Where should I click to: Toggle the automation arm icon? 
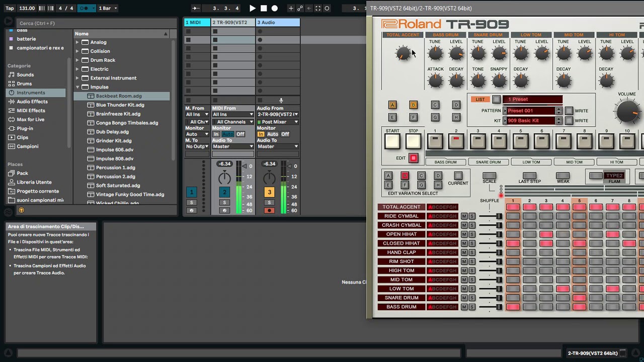[300, 8]
